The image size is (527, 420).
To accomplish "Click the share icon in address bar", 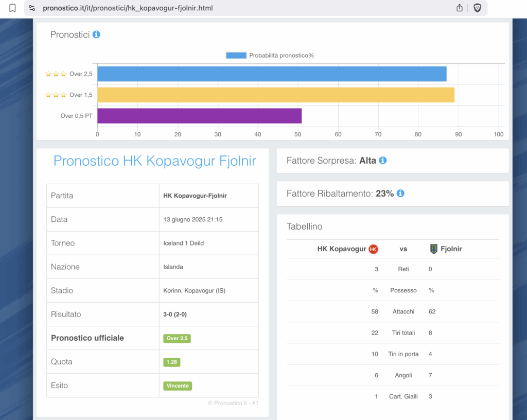I will click(x=460, y=8).
